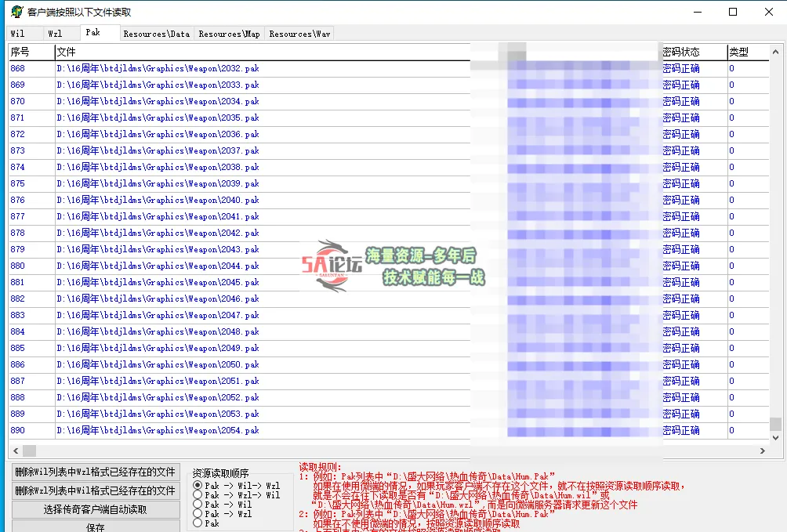787x532 pixels.
Task: Select row with Weapon\2033.pak
Action: (389, 85)
